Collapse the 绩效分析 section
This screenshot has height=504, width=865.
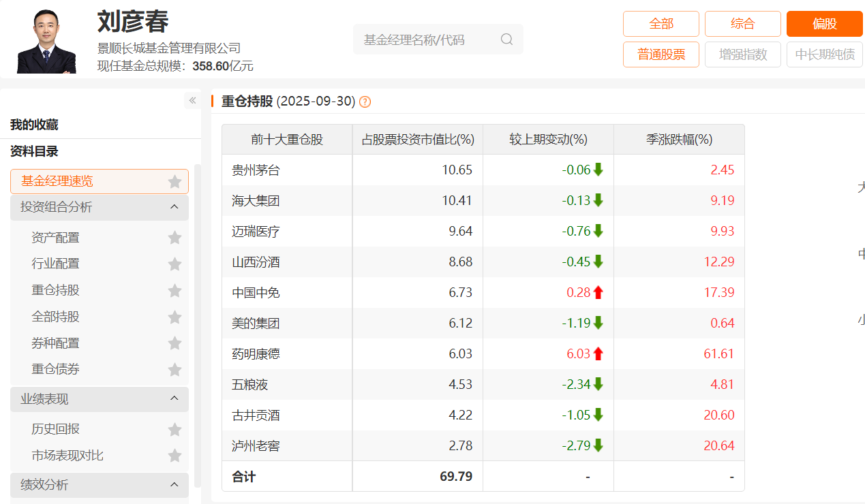174,485
